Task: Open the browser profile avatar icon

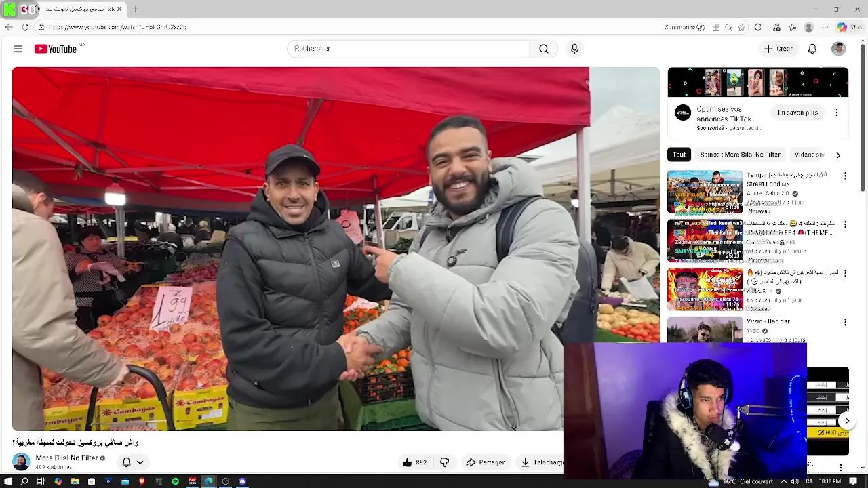Action: point(808,27)
